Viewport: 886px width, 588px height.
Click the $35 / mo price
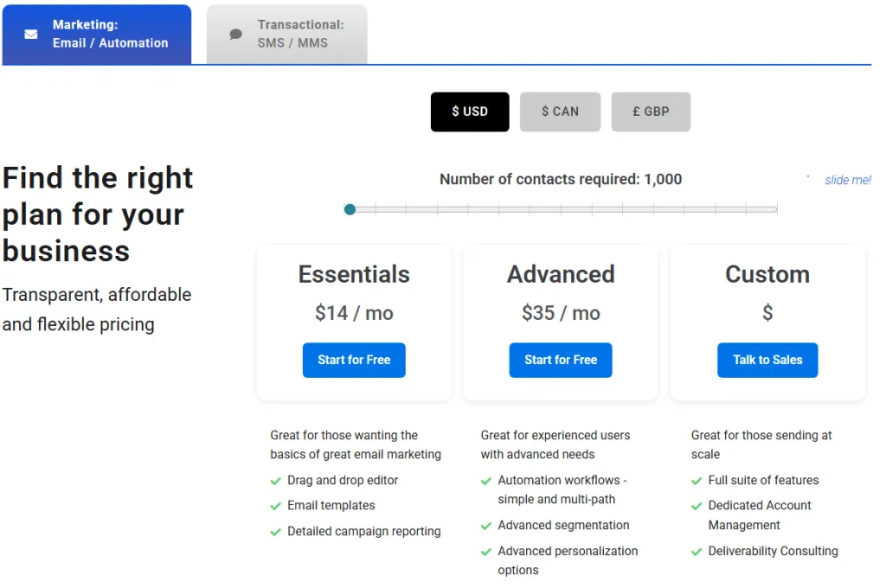click(x=561, y=313)
